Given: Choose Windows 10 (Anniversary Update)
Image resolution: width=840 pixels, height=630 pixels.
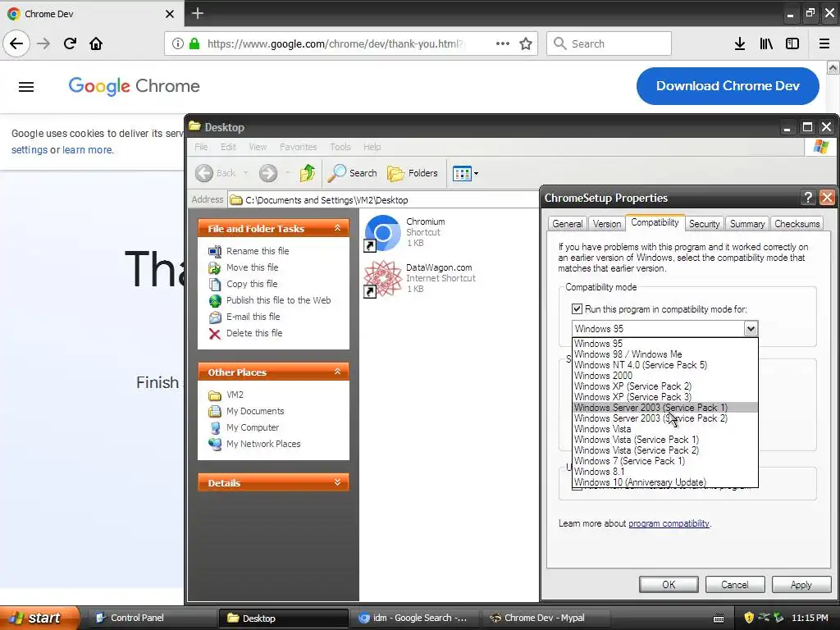Looking at the screenshot, I should click(664, 482).
